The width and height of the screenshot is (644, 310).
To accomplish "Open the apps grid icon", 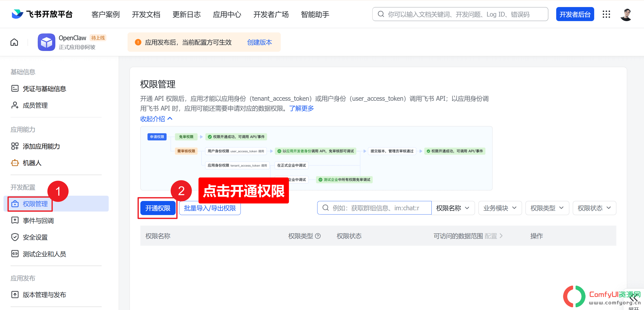I will pos(606,14).
